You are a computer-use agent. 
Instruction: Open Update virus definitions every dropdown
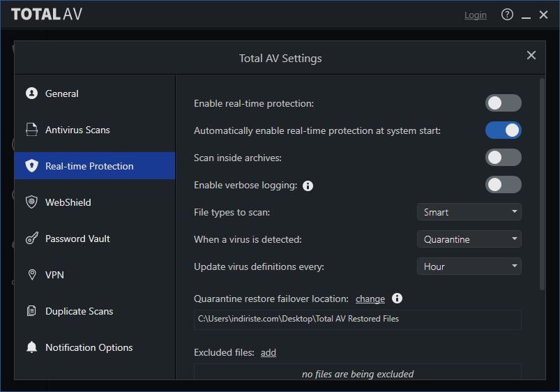click(x=469, y=266)
